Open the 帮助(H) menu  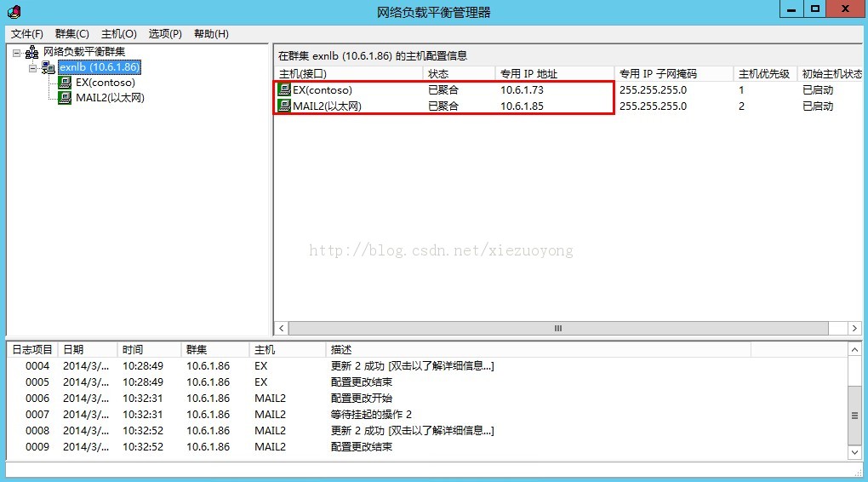point(211,34)
